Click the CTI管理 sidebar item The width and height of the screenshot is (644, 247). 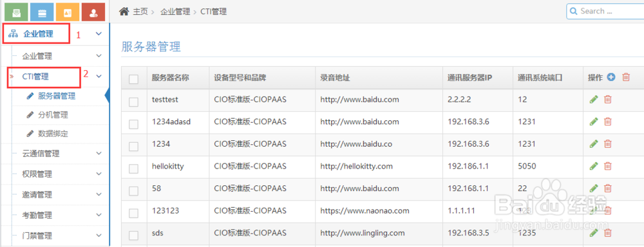click(x=35, y=77)
